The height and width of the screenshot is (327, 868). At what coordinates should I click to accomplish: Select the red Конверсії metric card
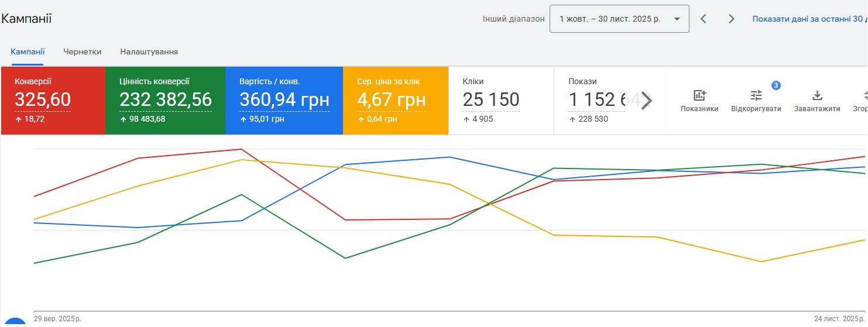click(x=53, y=101)
